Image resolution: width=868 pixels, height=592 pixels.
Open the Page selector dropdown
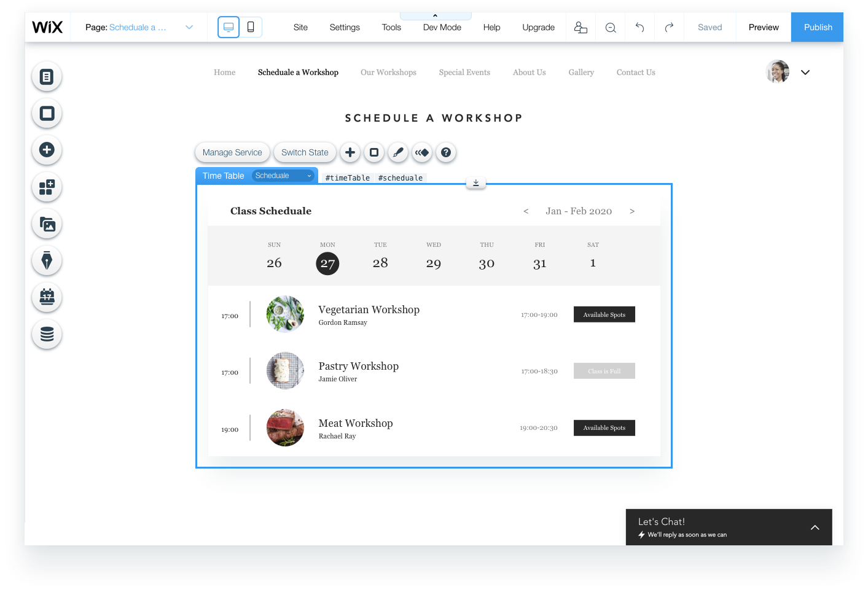139,27
